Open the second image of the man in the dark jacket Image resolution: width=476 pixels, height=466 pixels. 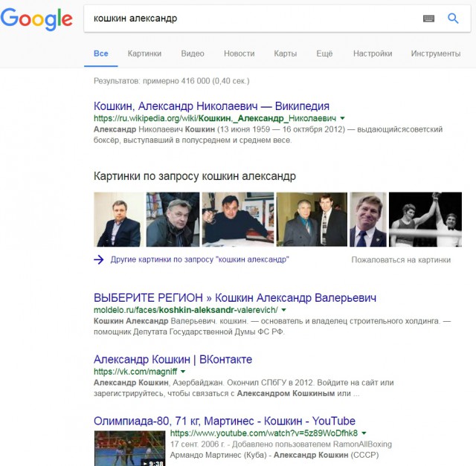(x=173, y=219)
